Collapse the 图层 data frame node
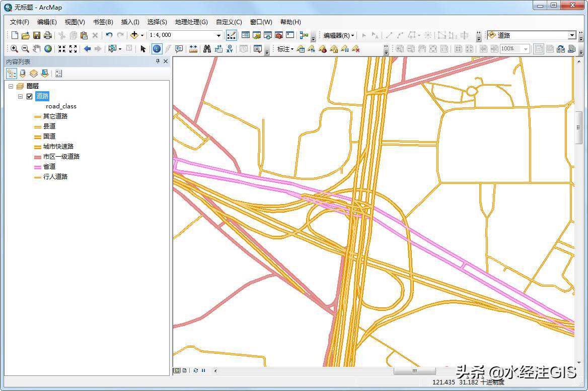The image size is (588, 391). pyautogui.click(x=11, y=86)
